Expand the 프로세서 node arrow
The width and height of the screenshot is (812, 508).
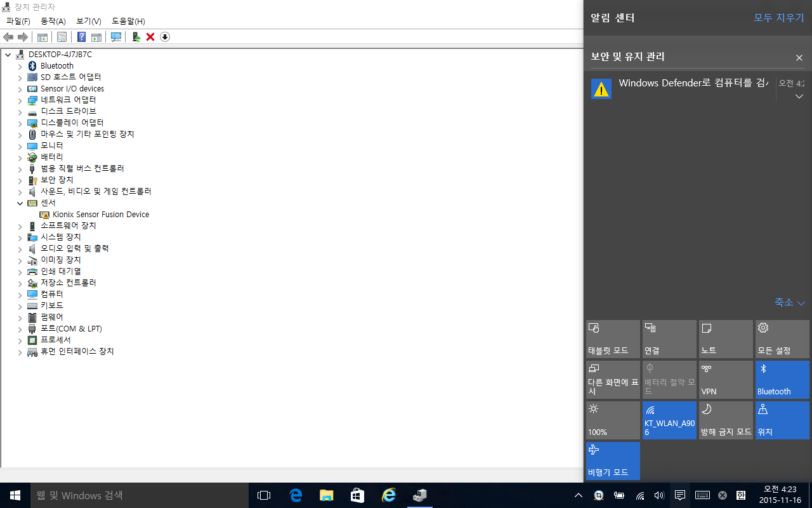click(x=20, y=340)
